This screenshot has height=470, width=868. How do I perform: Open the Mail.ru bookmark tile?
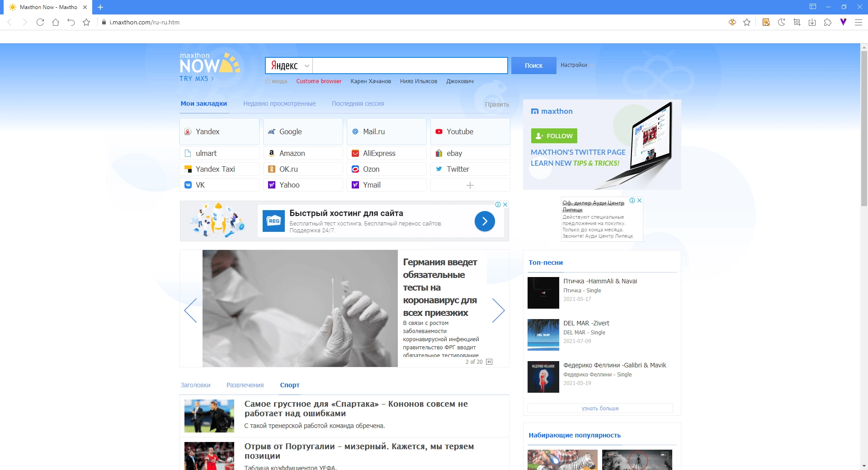[387, 132]
